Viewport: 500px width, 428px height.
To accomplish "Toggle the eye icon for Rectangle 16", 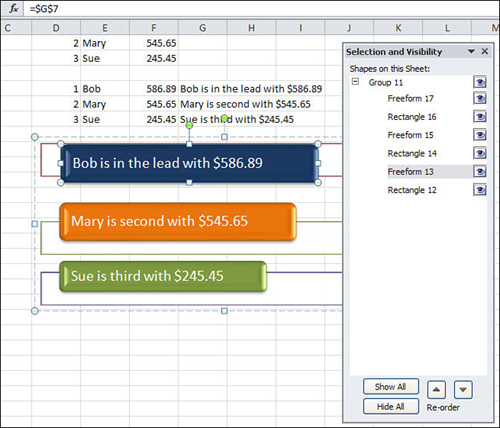I will (480, 117).
